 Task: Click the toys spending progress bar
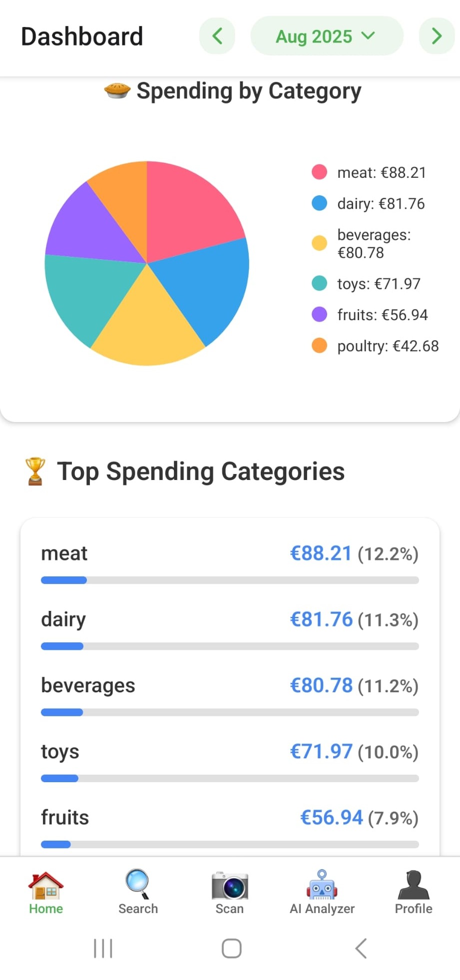230,778
